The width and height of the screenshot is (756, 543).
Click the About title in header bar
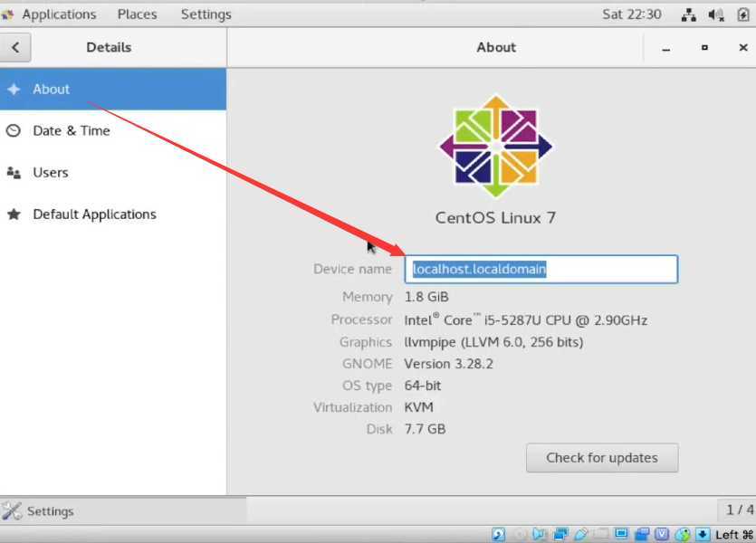[x=496, y=47]
